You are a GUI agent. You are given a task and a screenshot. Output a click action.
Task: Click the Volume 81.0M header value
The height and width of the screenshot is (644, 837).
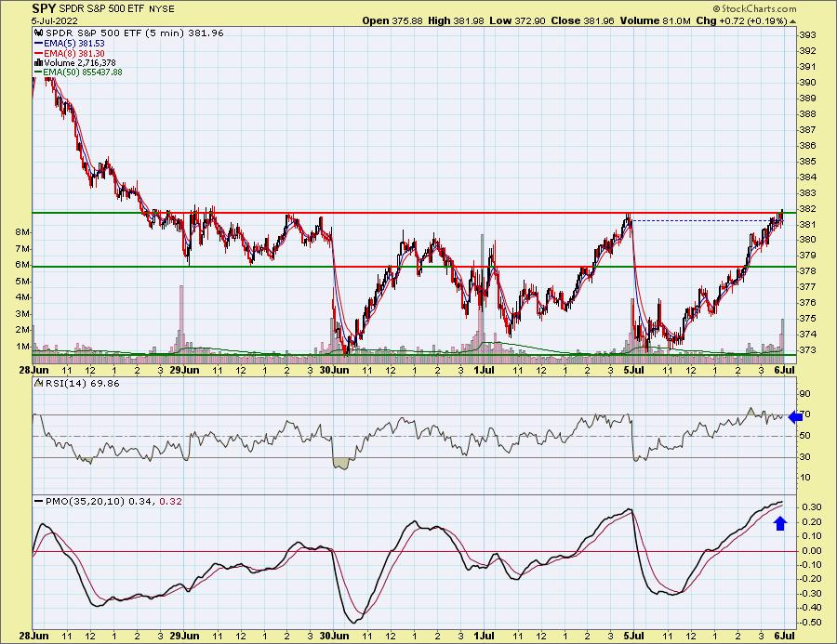point(654,20)
